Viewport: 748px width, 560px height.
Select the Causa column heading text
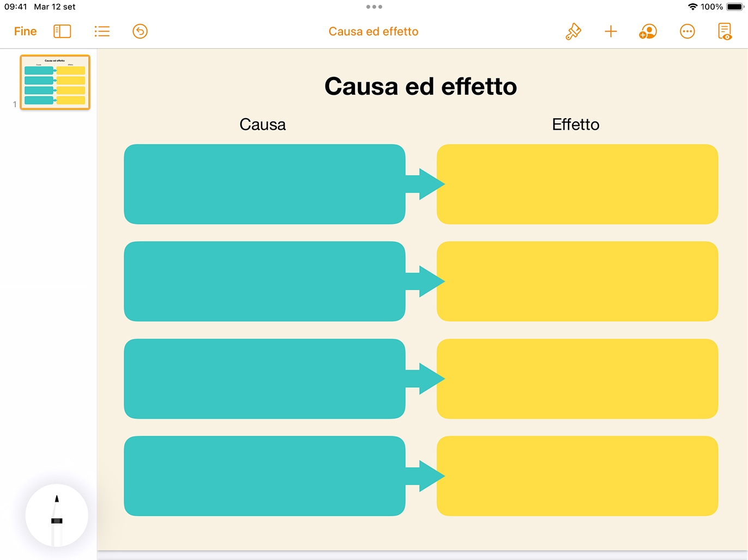coord(263,125)
